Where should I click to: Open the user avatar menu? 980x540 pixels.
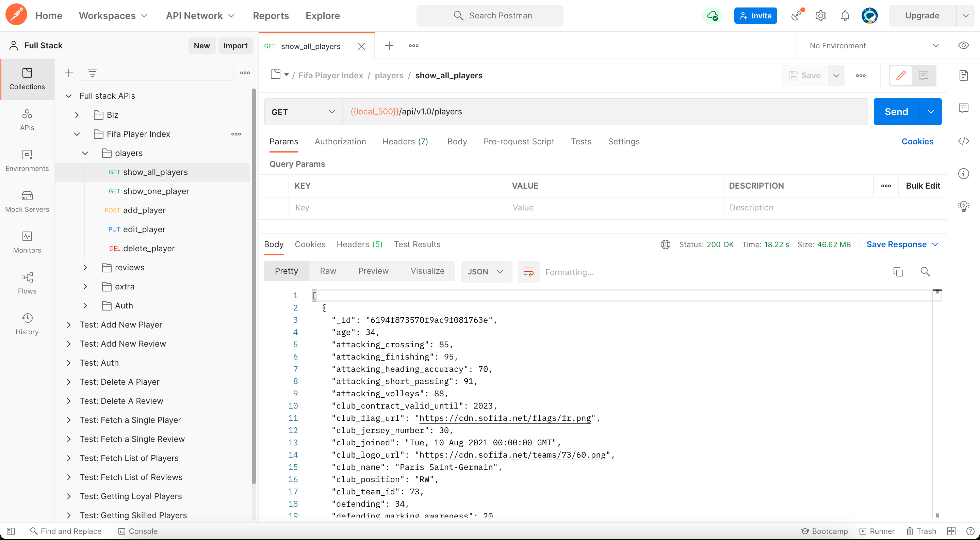[870, 16]
